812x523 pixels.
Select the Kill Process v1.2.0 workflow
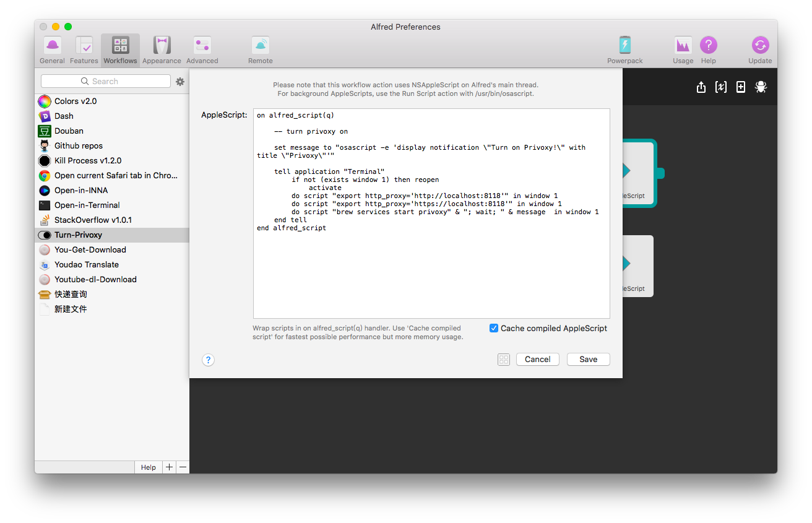(x=111, y=160)
